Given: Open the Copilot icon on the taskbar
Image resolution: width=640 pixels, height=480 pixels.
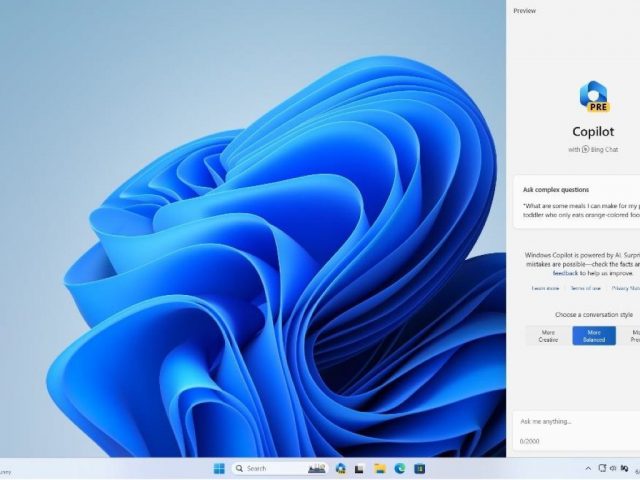Looking at the screenshot, I should (x=340, y=469).
